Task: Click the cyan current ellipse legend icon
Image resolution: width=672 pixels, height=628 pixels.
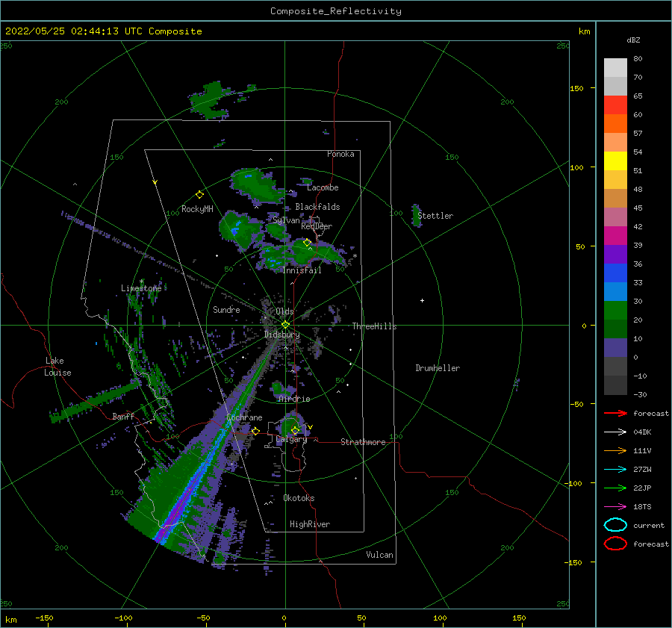Action: (x=615, y=525)
